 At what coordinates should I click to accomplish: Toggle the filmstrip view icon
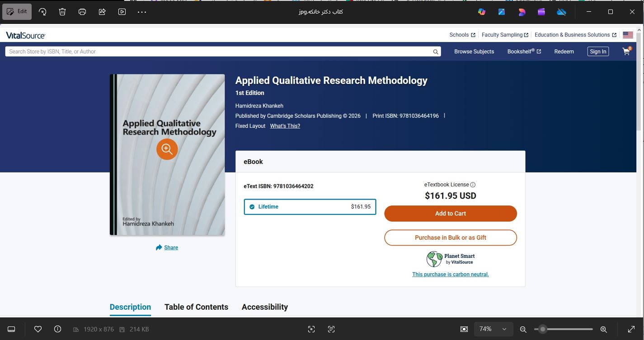(x=12, y=329)
